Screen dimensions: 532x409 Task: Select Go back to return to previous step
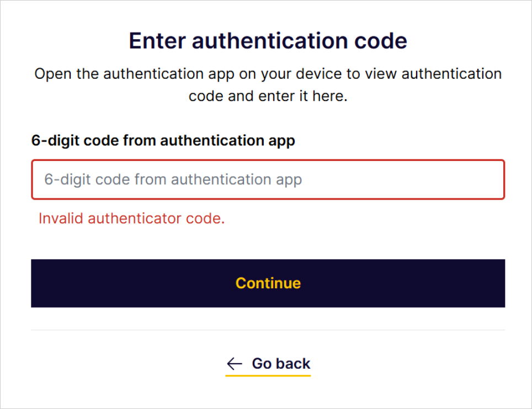pos(280,363)
